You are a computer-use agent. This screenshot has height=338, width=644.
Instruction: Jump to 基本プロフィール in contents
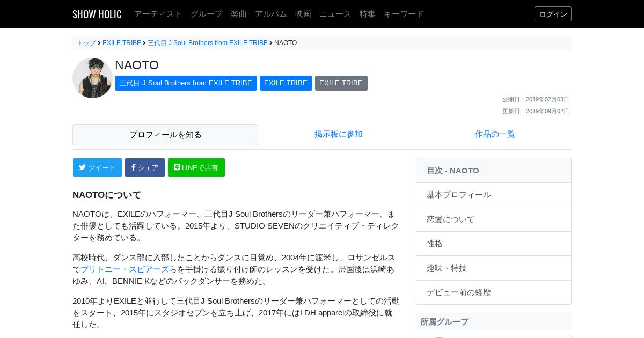click(494, 195)
